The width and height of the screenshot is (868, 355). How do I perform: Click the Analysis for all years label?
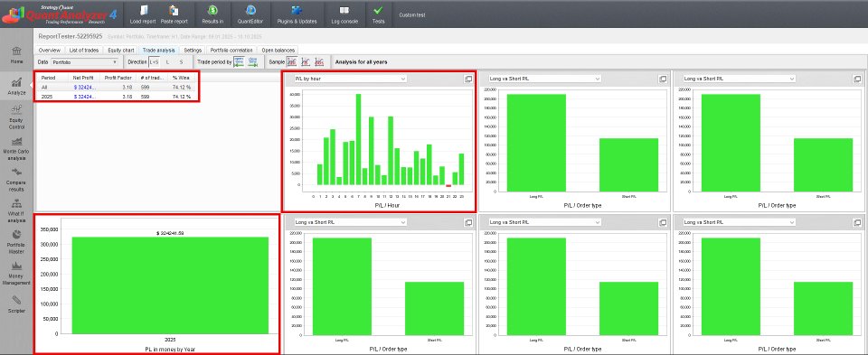coord(361,62)
